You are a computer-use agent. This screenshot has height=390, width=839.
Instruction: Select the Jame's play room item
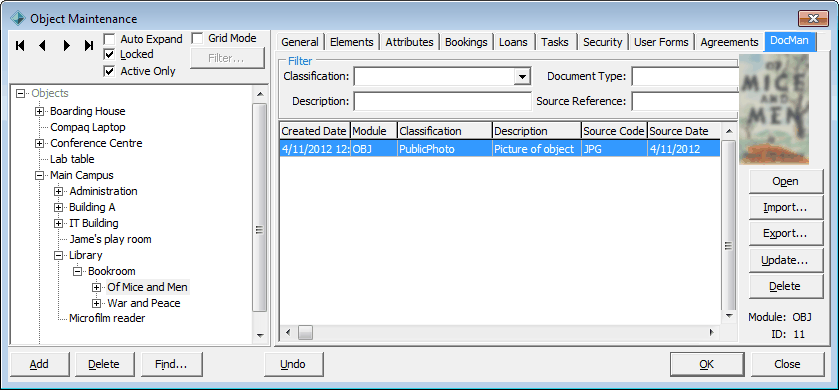(x=110, y=240)
